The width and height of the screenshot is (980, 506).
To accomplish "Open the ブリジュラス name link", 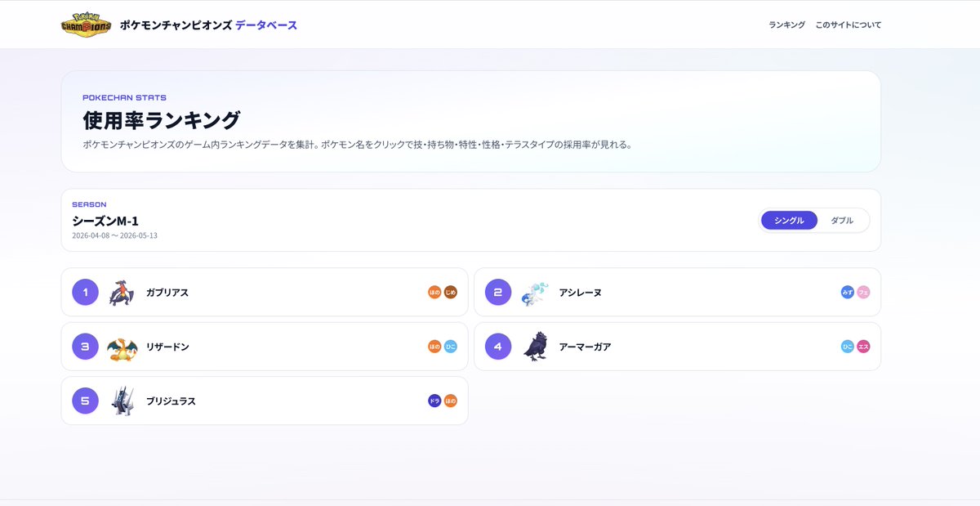I will point(171,401).
